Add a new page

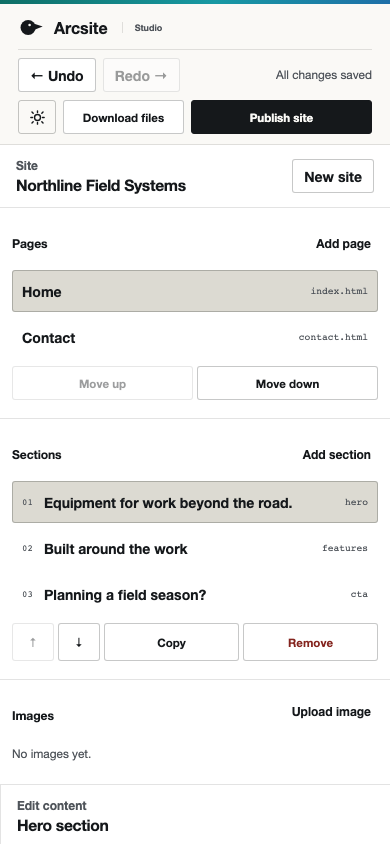click(343, 244)
